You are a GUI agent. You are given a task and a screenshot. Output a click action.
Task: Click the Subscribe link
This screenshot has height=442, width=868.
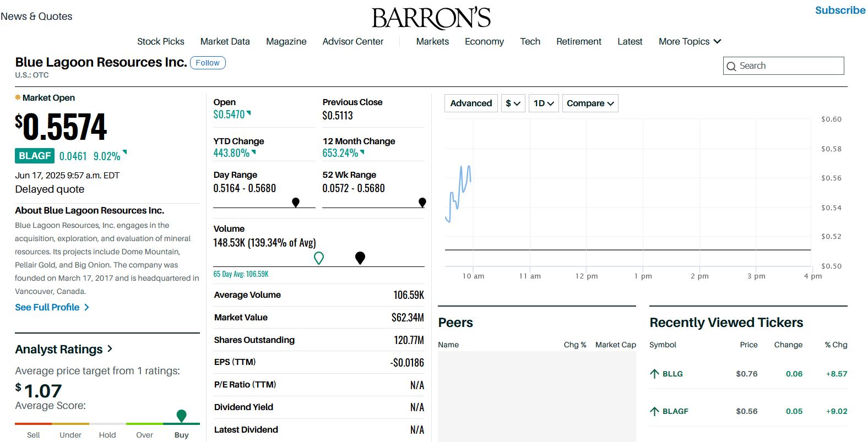(840, 10)
